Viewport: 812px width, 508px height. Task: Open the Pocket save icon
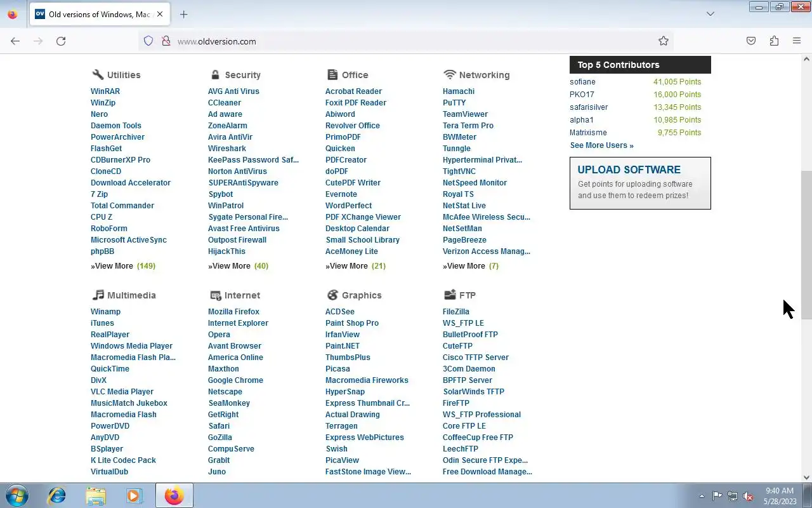[751, 41]
